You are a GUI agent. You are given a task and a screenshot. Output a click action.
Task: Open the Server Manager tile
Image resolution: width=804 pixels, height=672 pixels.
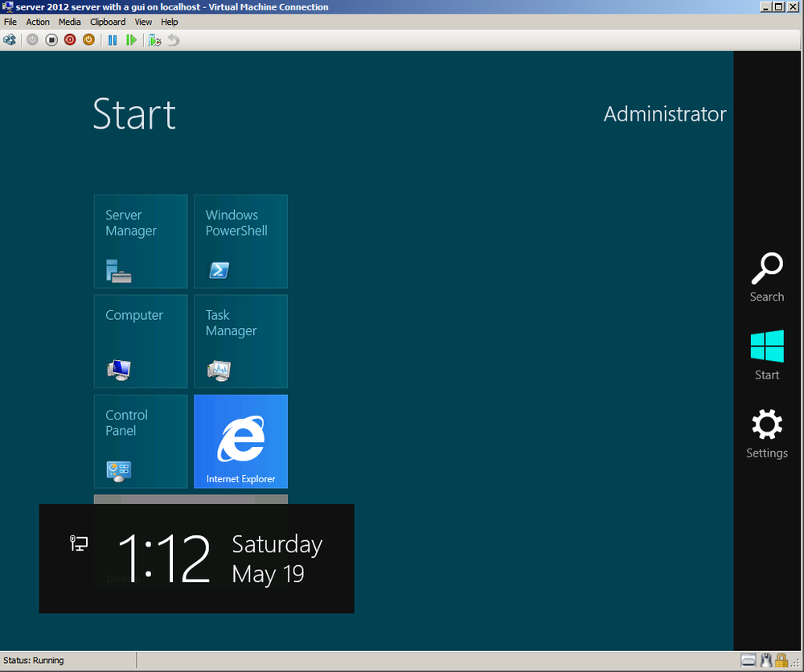click(141, 241)
